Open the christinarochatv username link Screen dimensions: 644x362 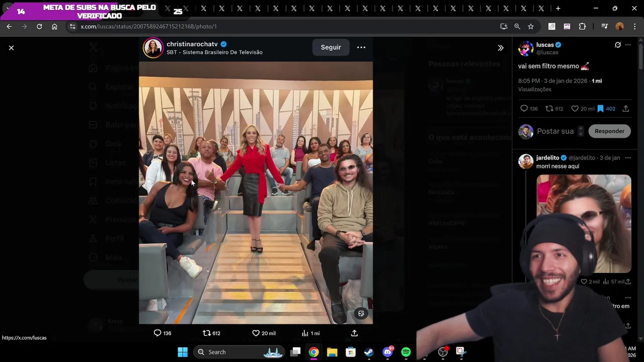[192, 44]
